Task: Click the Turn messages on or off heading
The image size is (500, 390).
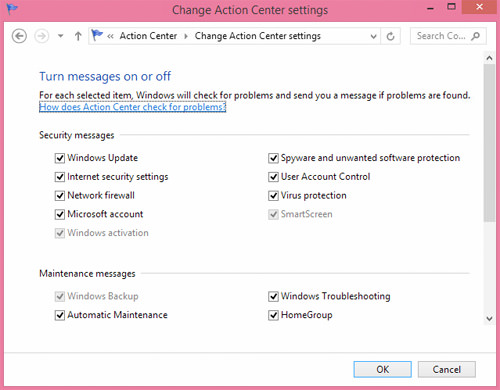Action: (105, 77)
